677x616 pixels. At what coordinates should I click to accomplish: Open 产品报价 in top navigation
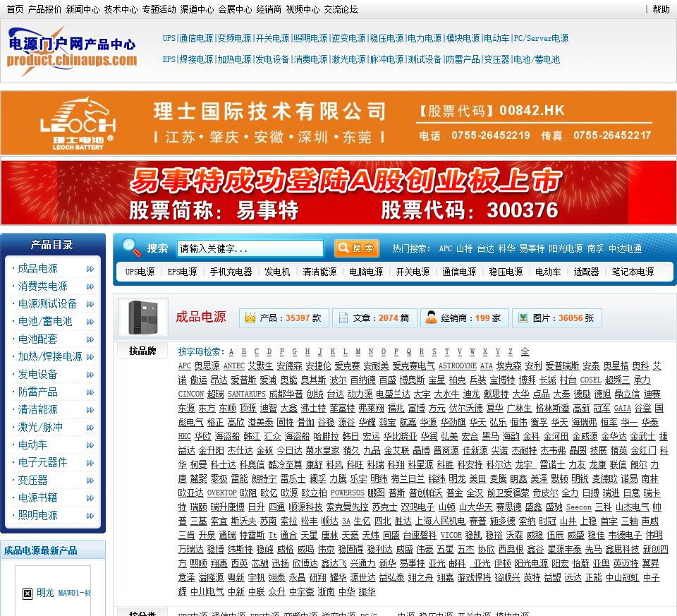point(45,9)
